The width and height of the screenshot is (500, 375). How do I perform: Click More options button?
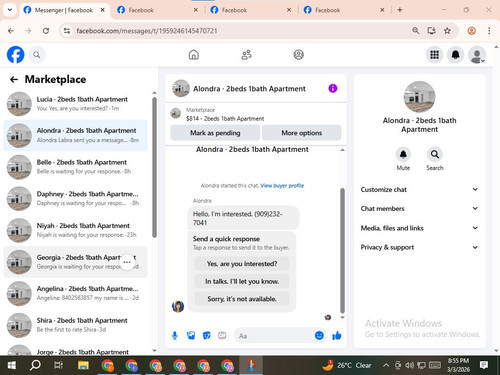(302, 133)
